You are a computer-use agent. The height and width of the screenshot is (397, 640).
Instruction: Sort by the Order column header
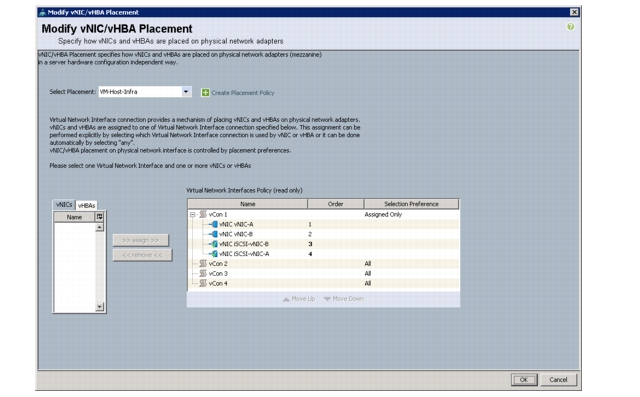[335, 204]
